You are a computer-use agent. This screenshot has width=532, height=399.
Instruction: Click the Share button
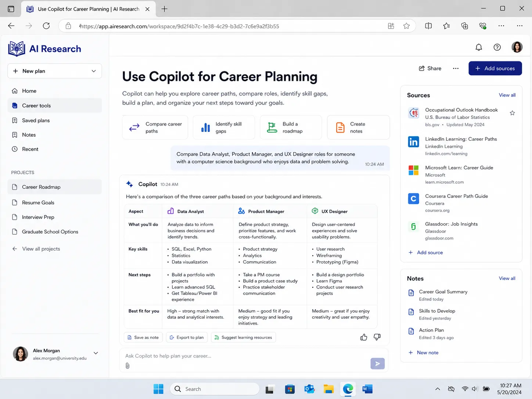pos(430,68)
